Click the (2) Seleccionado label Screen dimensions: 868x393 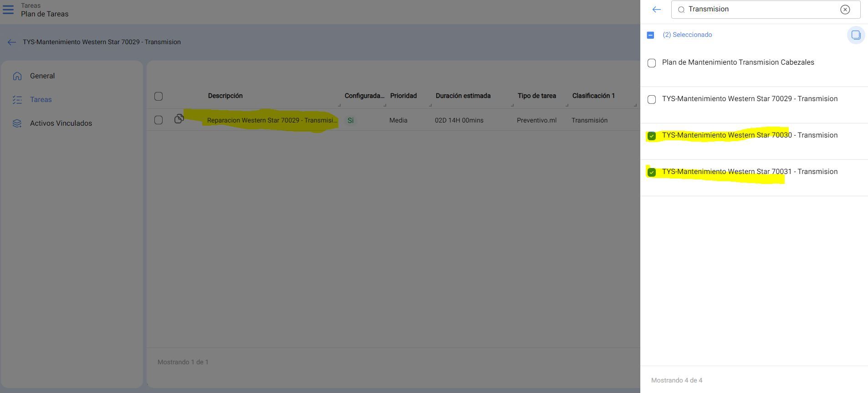tap(687, 35)
